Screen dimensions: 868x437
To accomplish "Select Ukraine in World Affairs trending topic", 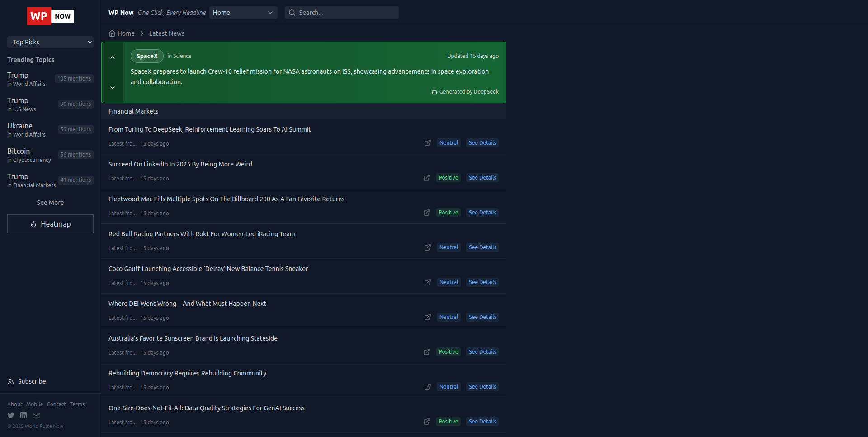I will click(x=26, y=129).
